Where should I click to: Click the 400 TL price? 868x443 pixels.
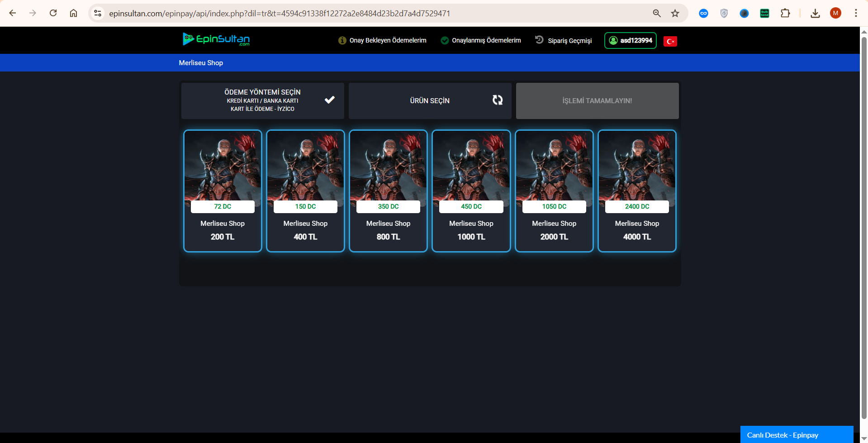point(305,237)
